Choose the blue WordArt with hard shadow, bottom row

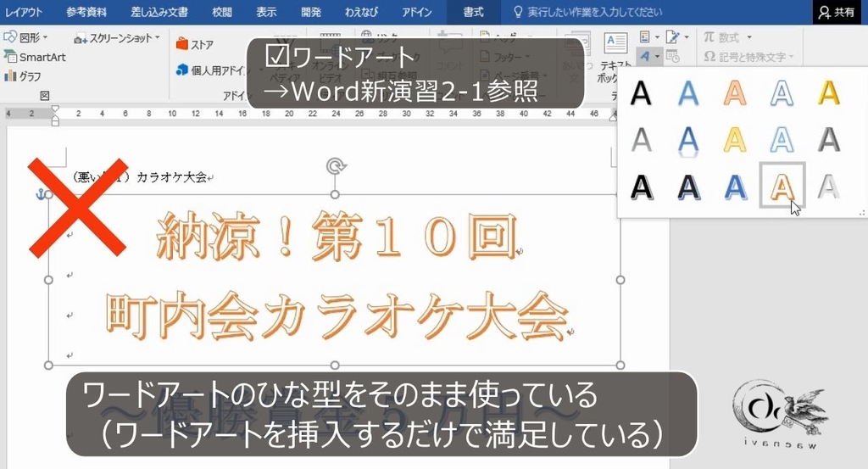735,187
